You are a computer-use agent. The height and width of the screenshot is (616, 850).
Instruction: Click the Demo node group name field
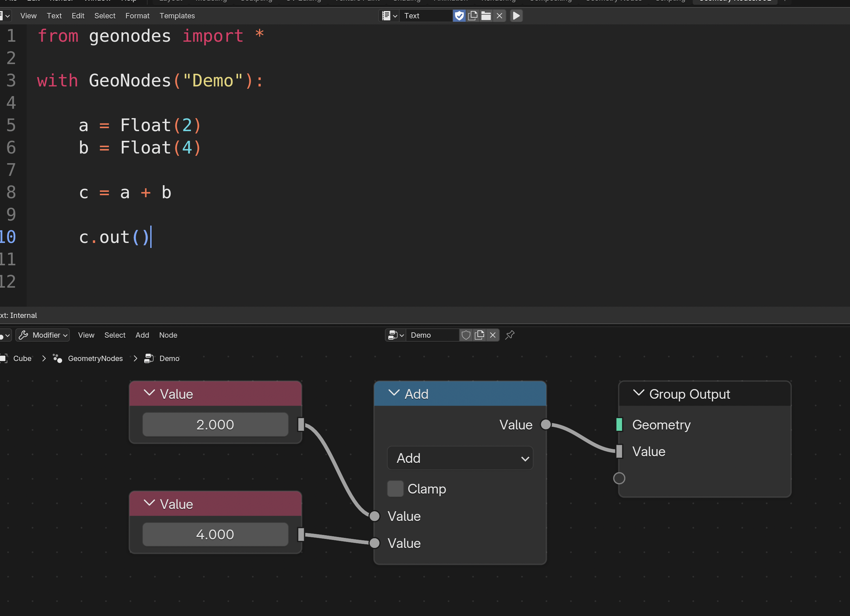point(432,335)
